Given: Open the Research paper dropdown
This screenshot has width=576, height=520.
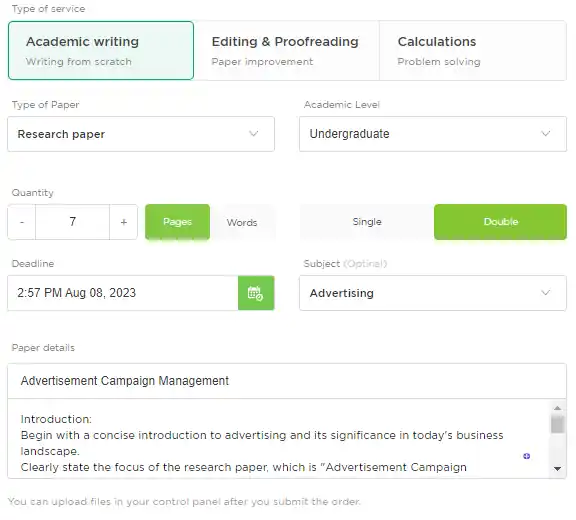Looking at the screenshot, I should pos(141,134).
